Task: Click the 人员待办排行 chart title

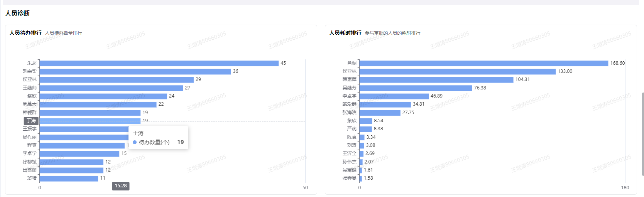Action: (25, 33)
